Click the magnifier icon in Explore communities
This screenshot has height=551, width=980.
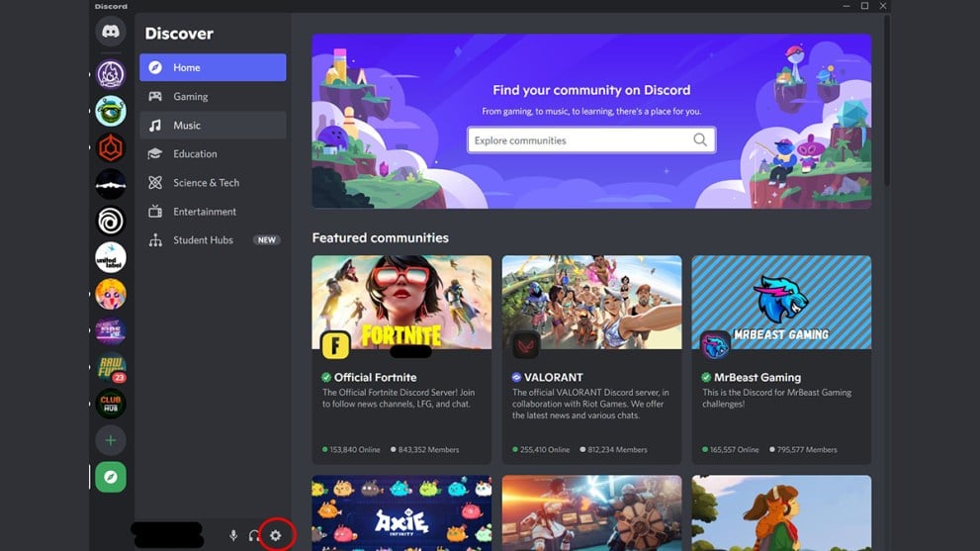(x=700, y=140)
